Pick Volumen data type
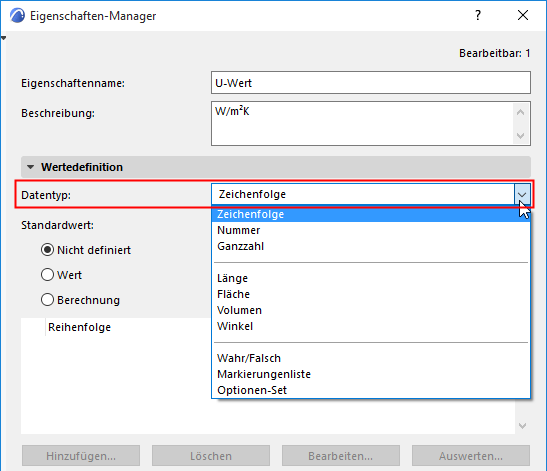Screen dimensions: 547x471 click(371, 311)
